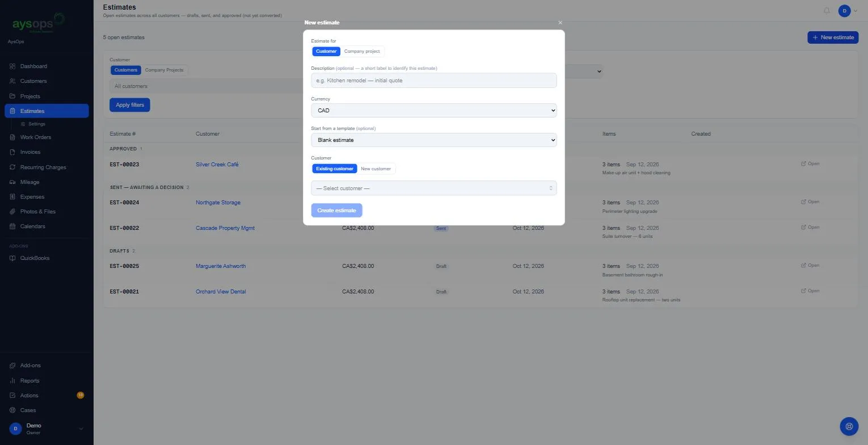Go to Estimates in the sidebar
Image resolution: width=868 pixels, height=445 pixels.
47,111
